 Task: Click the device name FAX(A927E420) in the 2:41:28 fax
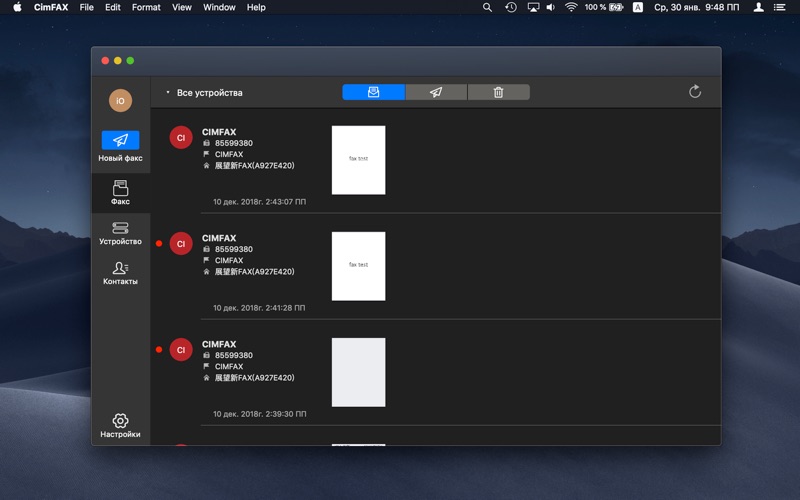255,272
